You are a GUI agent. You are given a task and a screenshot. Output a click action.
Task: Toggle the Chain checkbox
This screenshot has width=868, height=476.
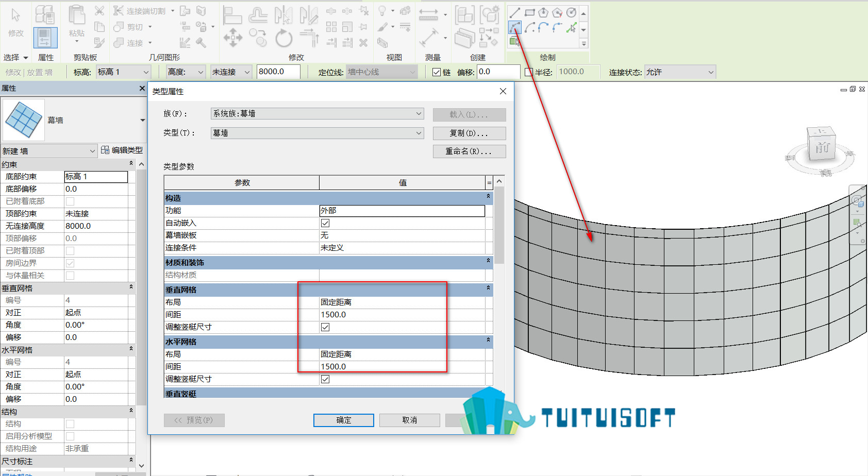pos(437,72)
